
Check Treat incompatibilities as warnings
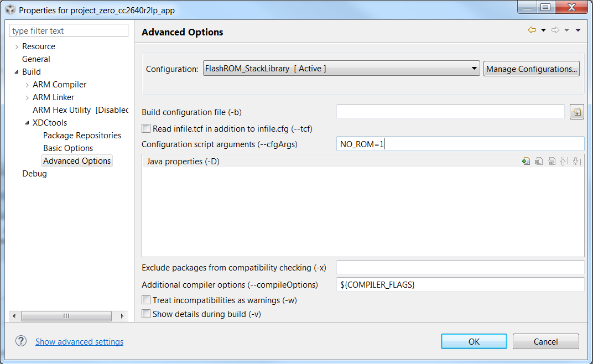(146, 300)
